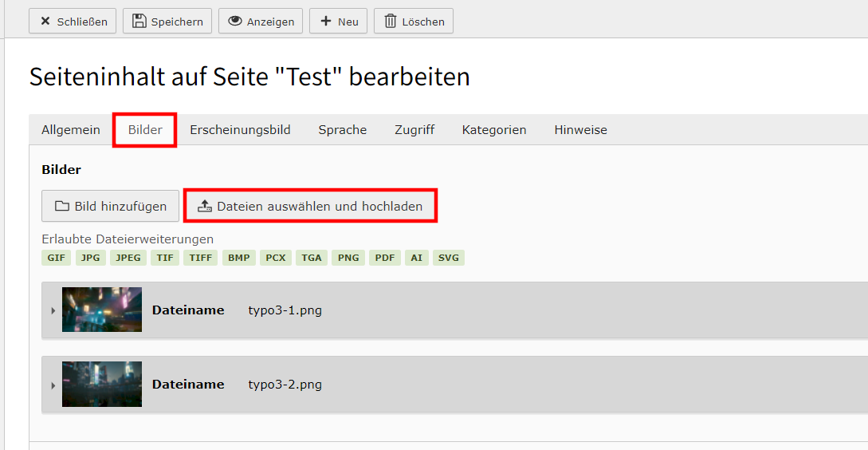Click the typo3-2.png thumbnail image
This screenshot has width=868, height=450.
(x=102, y=384)
